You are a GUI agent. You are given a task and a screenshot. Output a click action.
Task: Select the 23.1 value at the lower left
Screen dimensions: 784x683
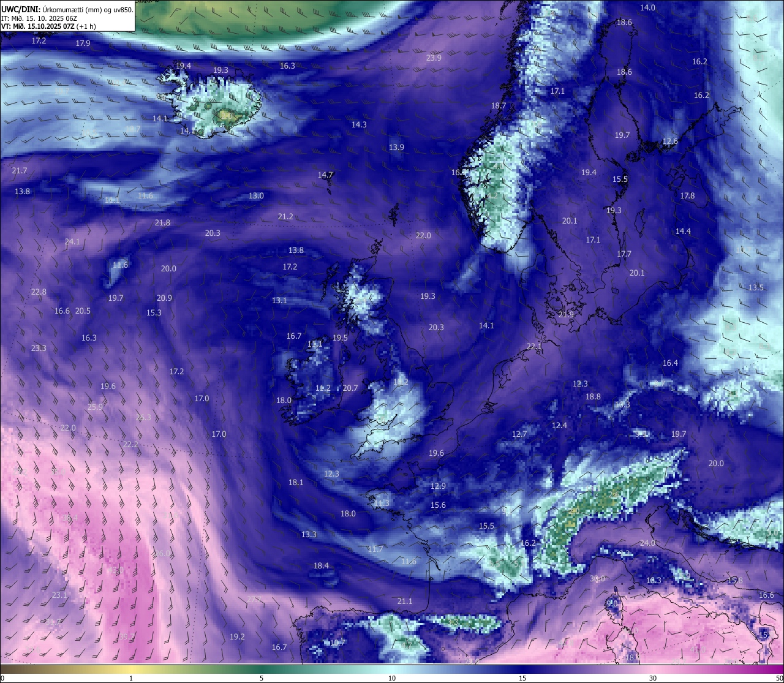pos(59,595)
